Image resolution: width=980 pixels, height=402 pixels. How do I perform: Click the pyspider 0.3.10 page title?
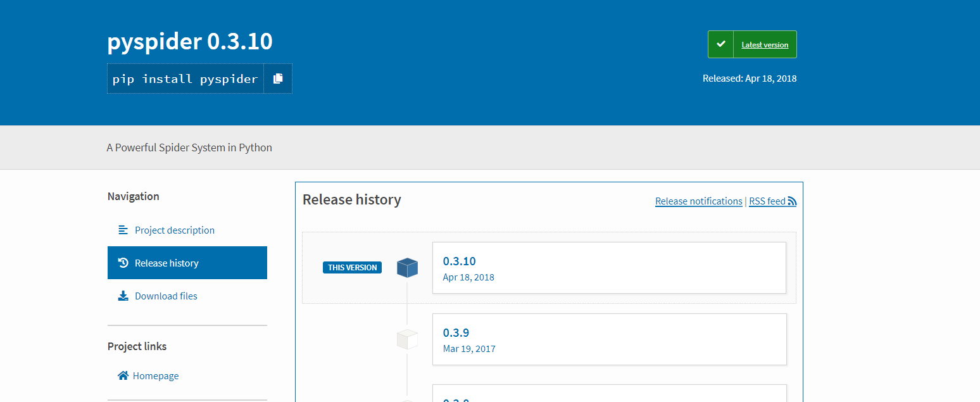[x=190, y=42]
